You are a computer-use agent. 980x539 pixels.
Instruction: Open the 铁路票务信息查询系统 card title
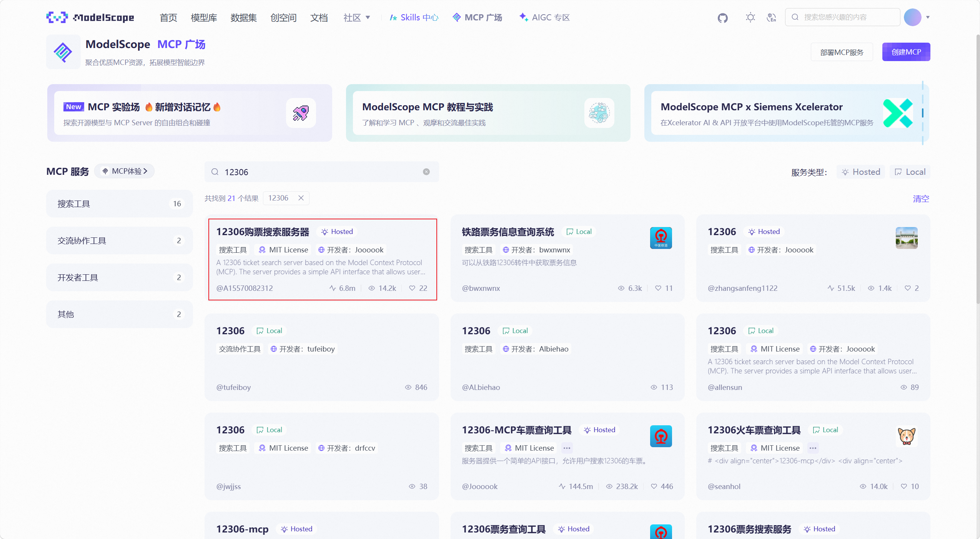tap(508, 232)
